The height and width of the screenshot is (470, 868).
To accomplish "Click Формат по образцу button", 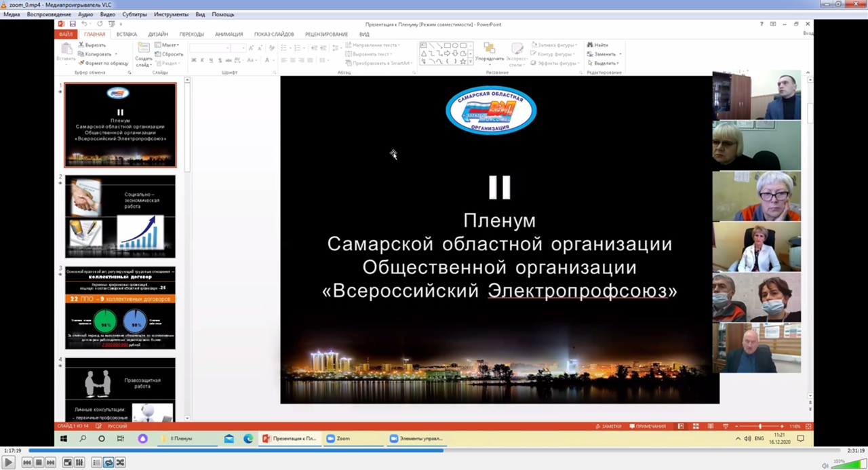I will (103, 63).
